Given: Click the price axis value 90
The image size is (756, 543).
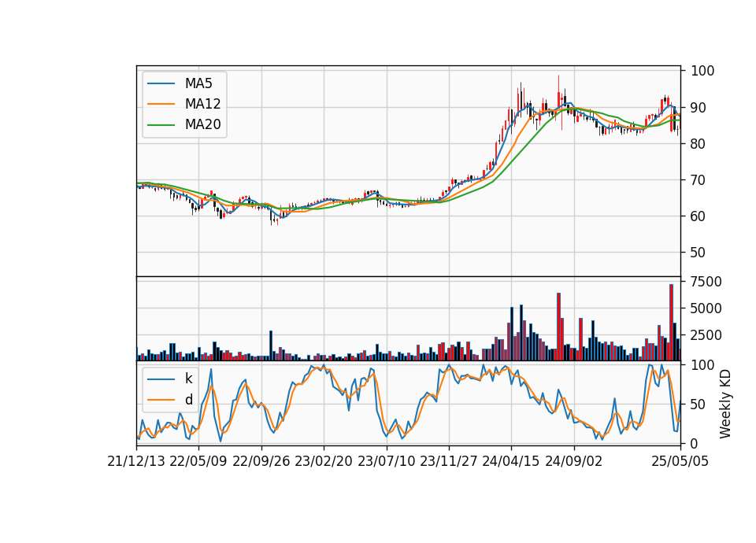Looking at the screenshot, I should click(x=699, y=108).
